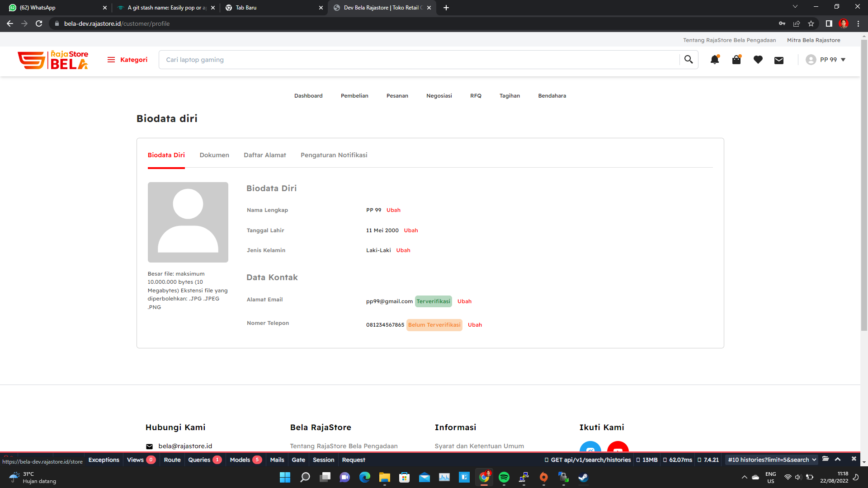Open the wishlist heart icon
This screenshot has width=868, height=488.
[758, 60]
